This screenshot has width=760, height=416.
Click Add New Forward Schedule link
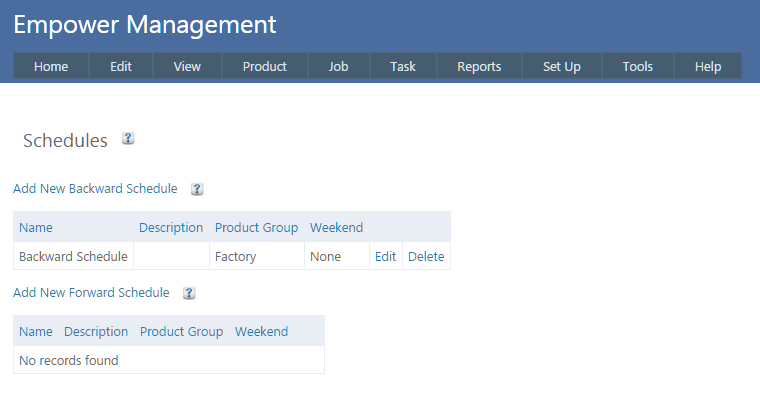click(x=91, y=293)
